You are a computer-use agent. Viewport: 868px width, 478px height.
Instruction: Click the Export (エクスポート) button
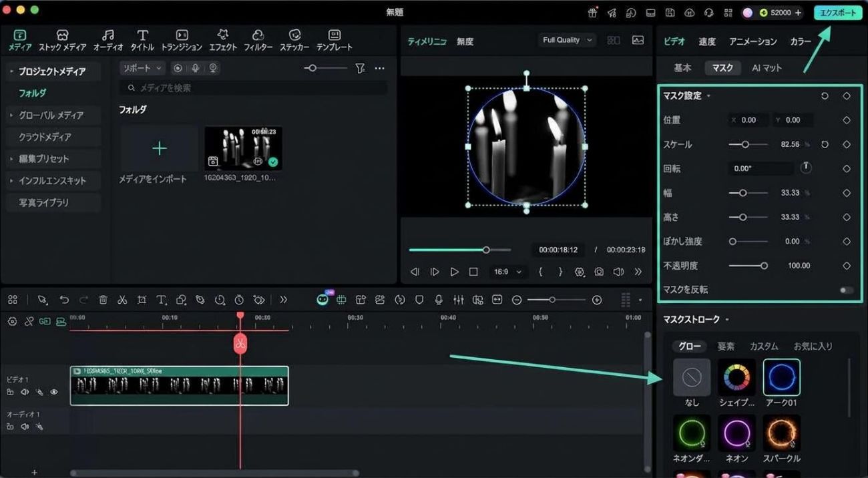(838, 13)
